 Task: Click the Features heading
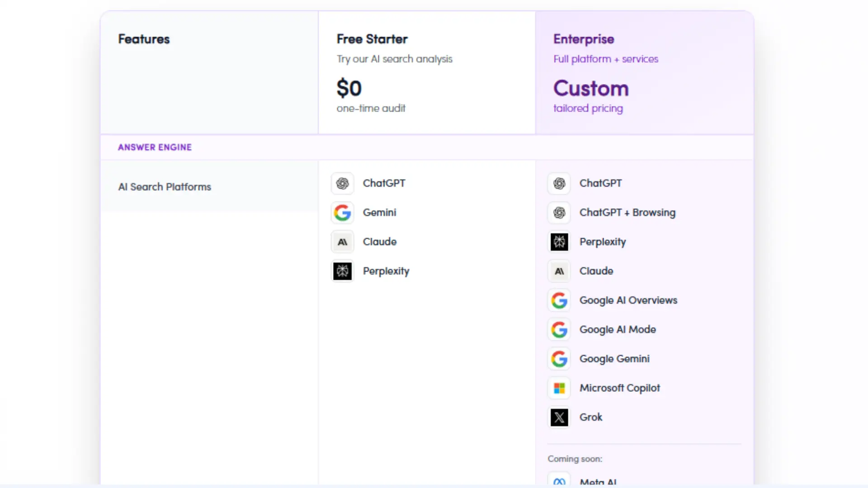point(144,39)
